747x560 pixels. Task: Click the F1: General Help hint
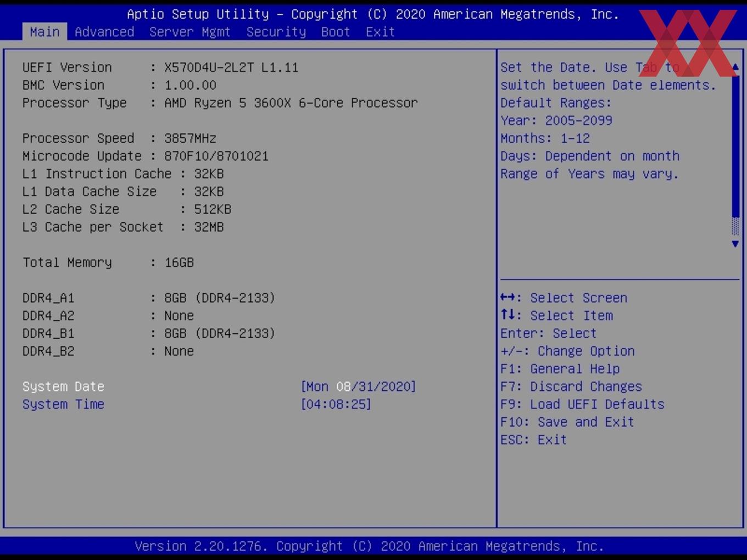(560, 369)
